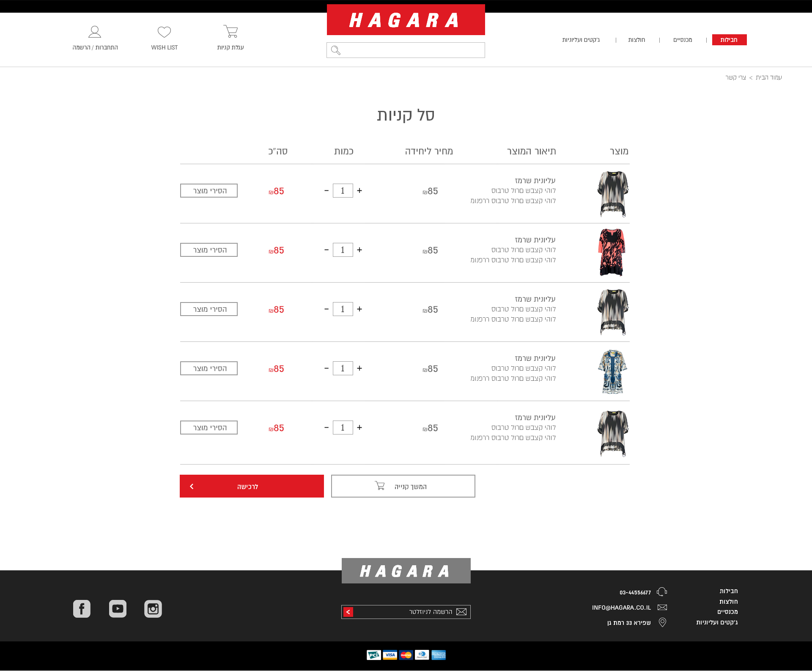Click the עמוד הבית breadcrumb link
The width and height of the screenshot is (812, 671).
(768, 77)
